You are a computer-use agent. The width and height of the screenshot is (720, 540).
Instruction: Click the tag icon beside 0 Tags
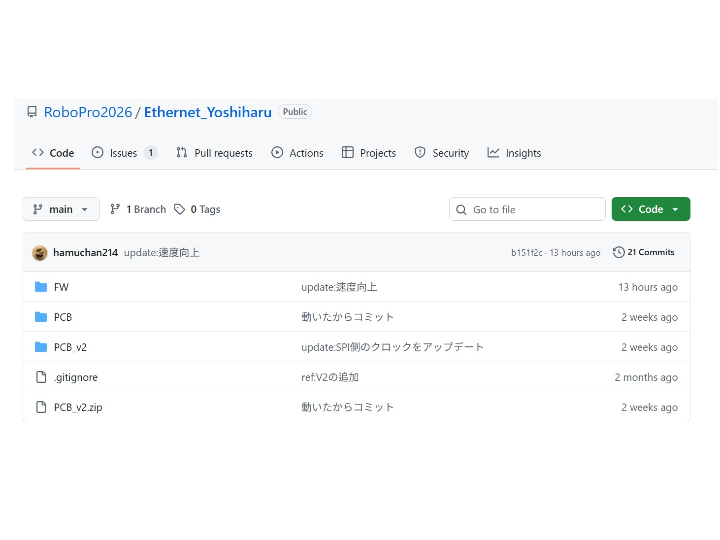coord(179,209)
